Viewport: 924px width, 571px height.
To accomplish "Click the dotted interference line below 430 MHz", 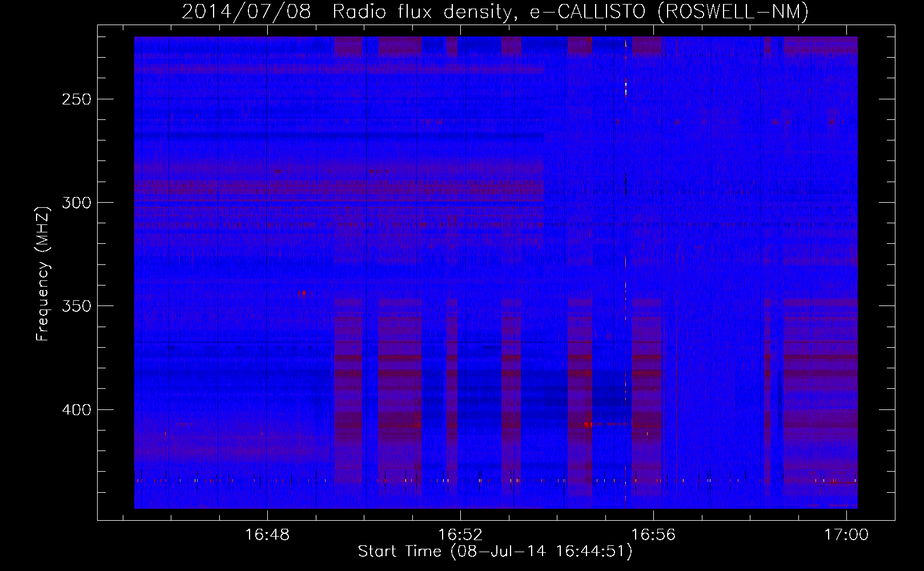I will 400,481.
